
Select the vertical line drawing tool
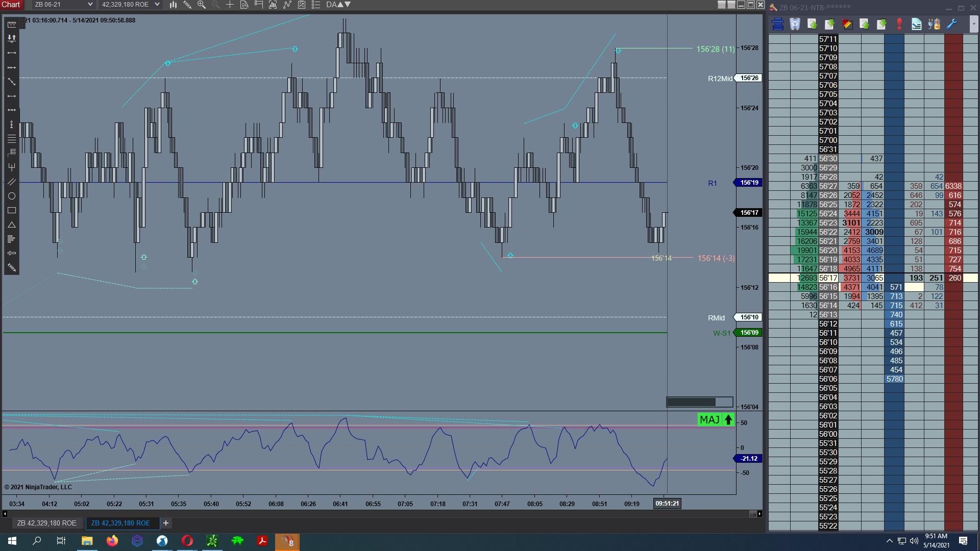click(11, 124)
